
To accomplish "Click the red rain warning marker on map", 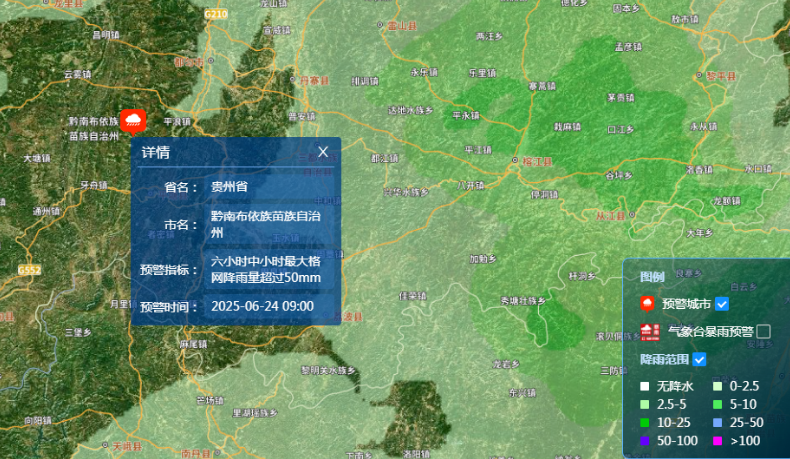I will 132,122.
